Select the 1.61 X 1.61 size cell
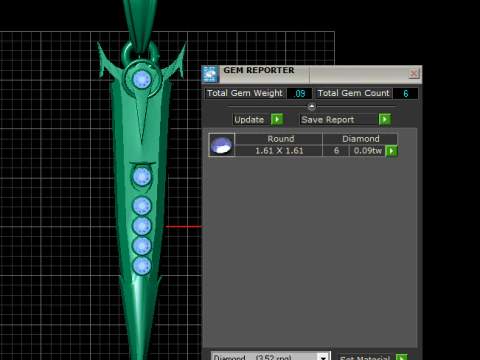Viewport: 480px width, 360px height. tap(279, 151)
